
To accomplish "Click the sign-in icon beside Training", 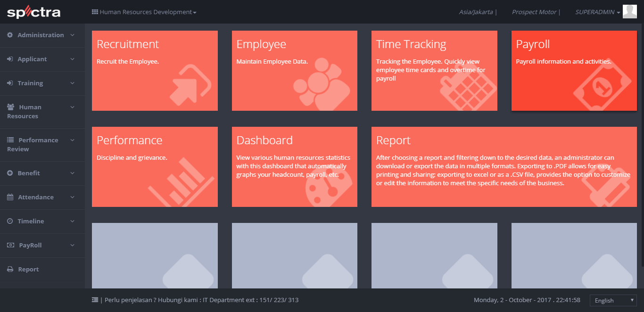I will tap(10, 83).
